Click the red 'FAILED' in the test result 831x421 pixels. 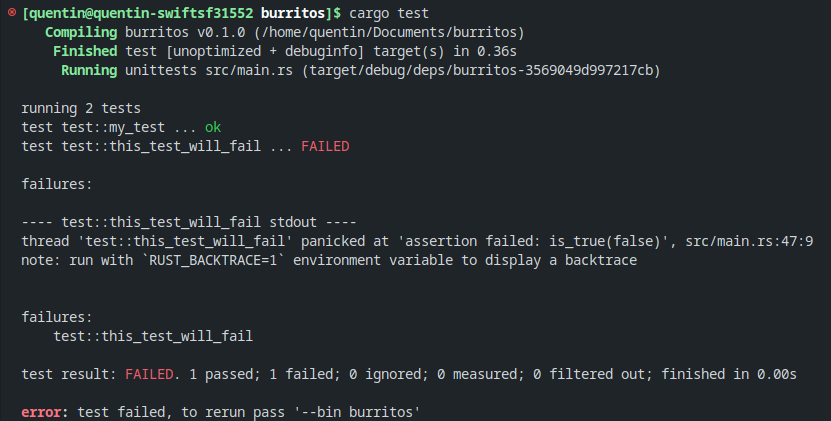(149, 374)
